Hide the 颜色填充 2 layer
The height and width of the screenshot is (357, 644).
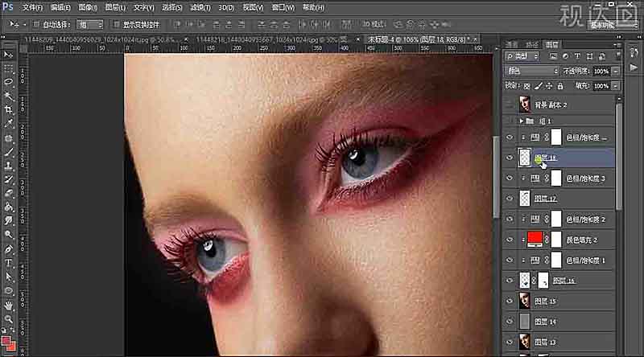coord(510,240)
